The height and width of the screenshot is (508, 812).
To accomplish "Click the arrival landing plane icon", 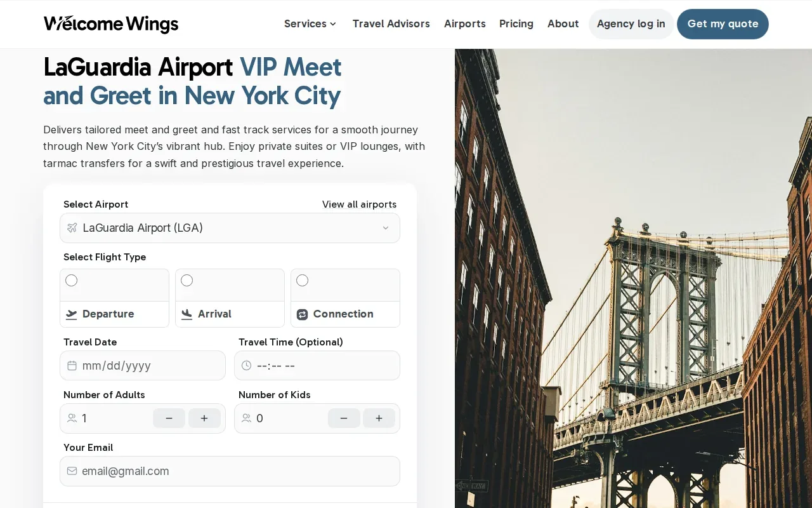I will [x=187, y=314].
